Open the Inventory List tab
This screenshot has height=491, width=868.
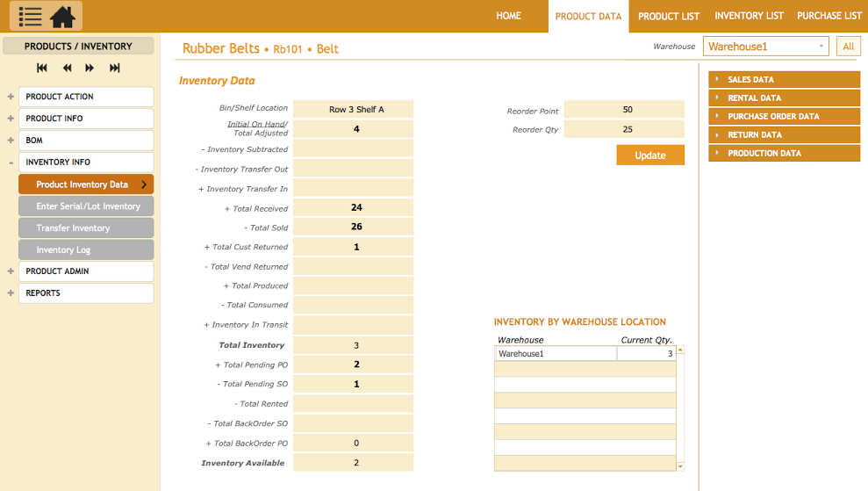point(749,16)
